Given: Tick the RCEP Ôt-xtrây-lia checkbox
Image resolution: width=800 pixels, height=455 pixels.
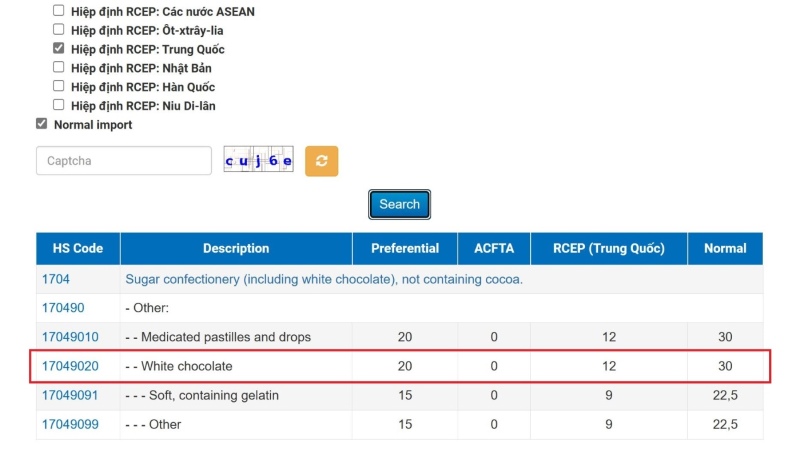Looking at the screenshot, I should point(58,30).
